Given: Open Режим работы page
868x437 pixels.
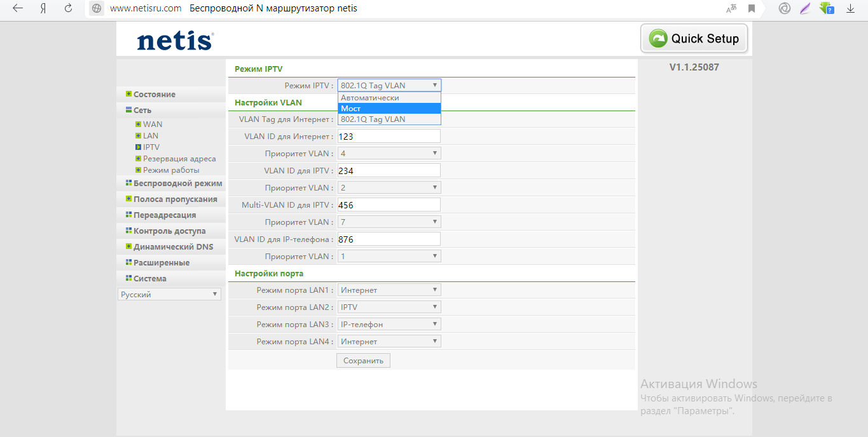Looking at the screenshot, I should [170, 170].
